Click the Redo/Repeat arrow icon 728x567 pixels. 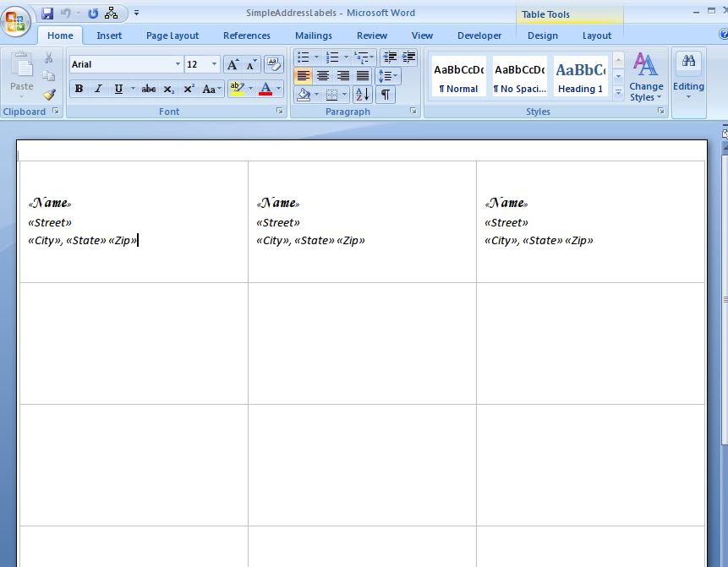(x=93, y=14)
